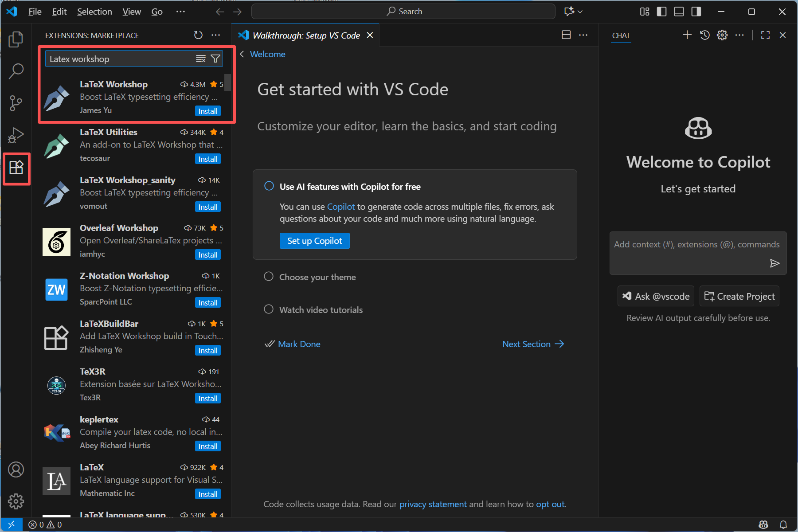The height and width of the screenshot is (532, 798).
Task: Go forward with navigation arrow
Action: (x=237, y=12)
